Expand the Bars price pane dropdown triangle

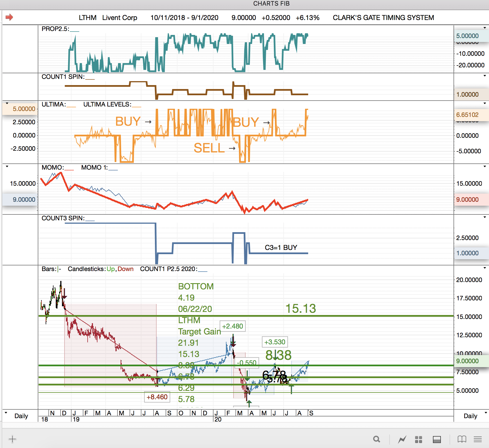click(x=484, y=268)
